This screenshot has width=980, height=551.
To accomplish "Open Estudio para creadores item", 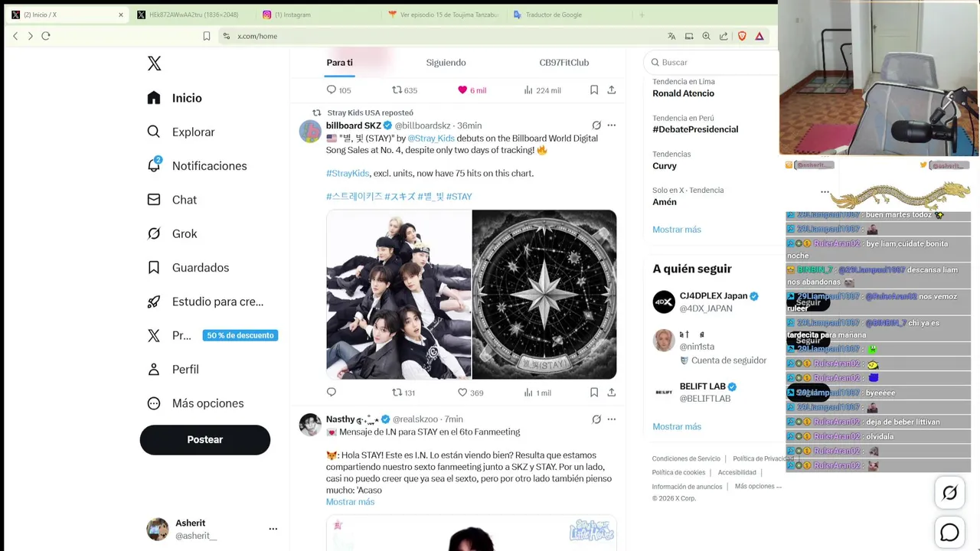I will (x=206, y=302).
